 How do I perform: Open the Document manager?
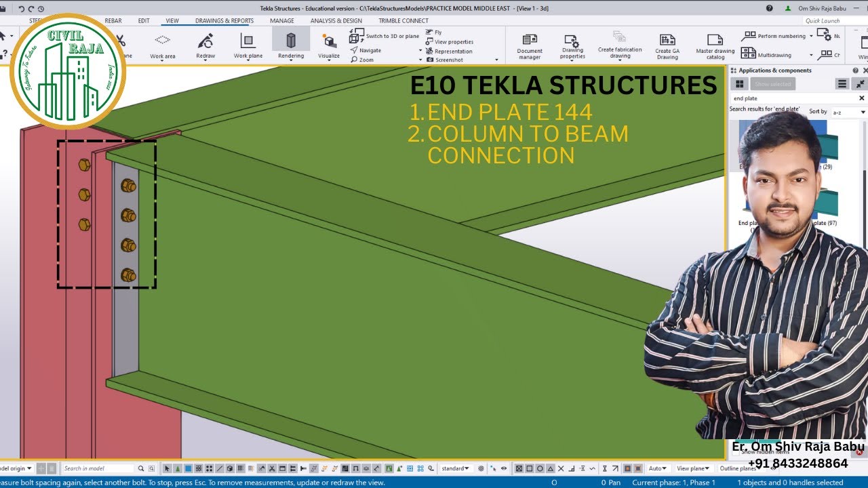click(530, 45)
